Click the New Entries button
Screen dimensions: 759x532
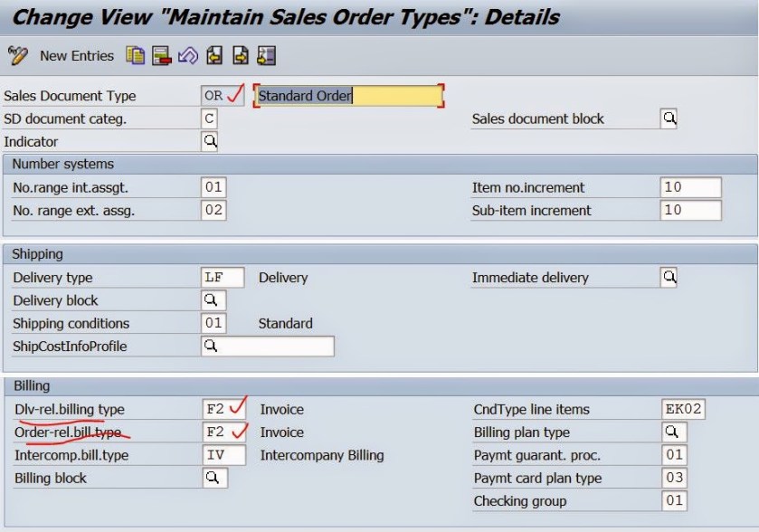[77, 56]
